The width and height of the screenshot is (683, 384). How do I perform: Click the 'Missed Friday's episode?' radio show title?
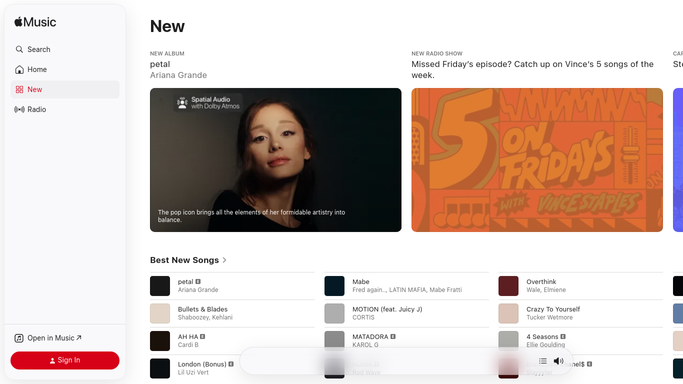coord(532,70)
